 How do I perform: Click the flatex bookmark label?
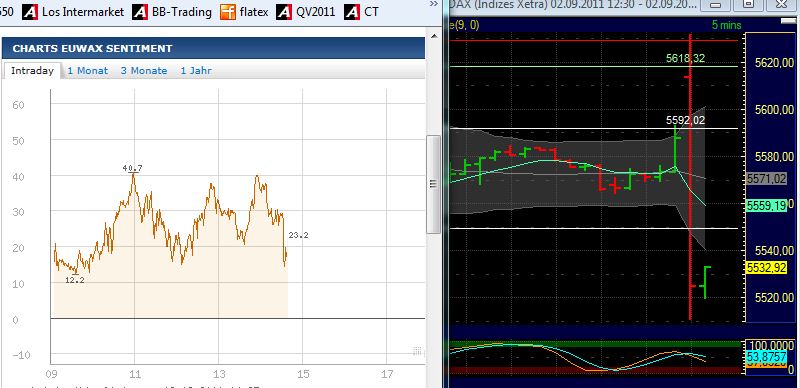point(254,12)
